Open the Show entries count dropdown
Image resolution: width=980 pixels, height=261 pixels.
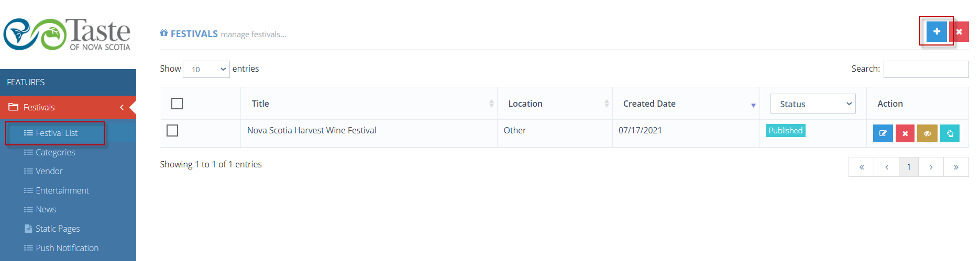click(206, 69)
